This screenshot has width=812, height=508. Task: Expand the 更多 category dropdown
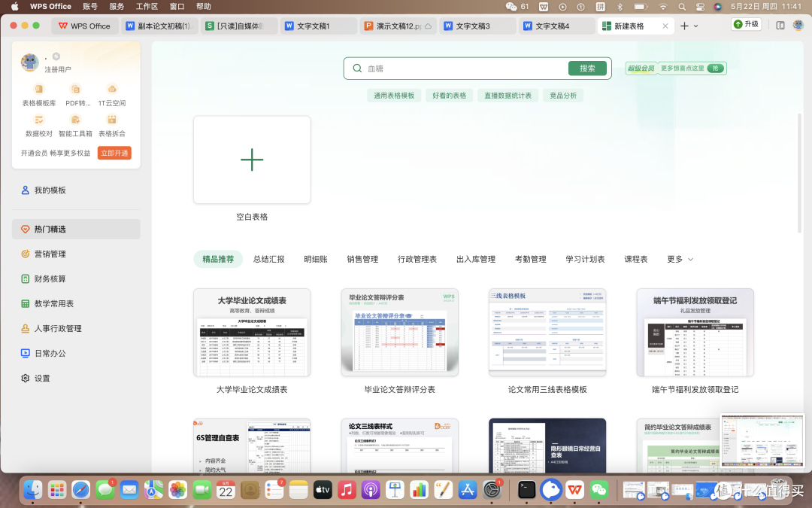[x=680, y=259]
